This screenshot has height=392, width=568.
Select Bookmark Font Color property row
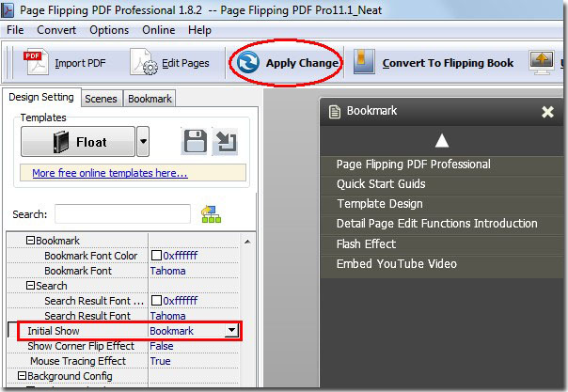tap(123, 256)
